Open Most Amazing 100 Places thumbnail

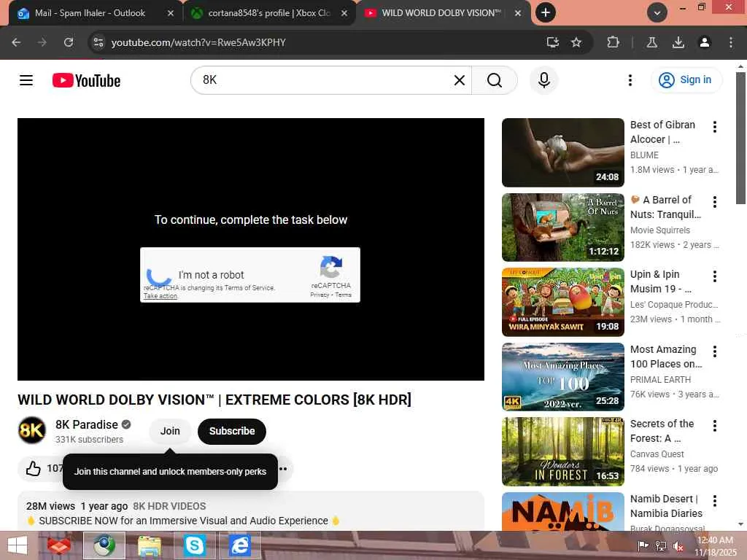562,377
